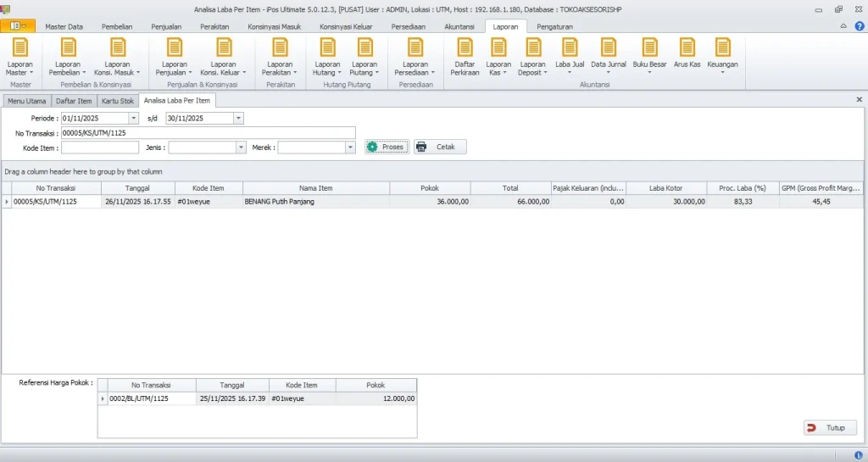Focus the Kode Item input field

(x=99, y=148)
